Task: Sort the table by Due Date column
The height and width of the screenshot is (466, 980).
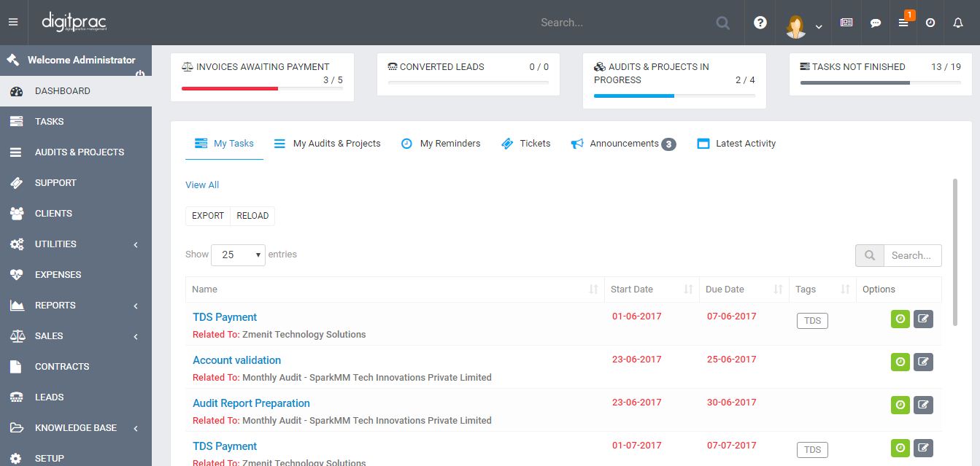Action: tap(743, 290)
